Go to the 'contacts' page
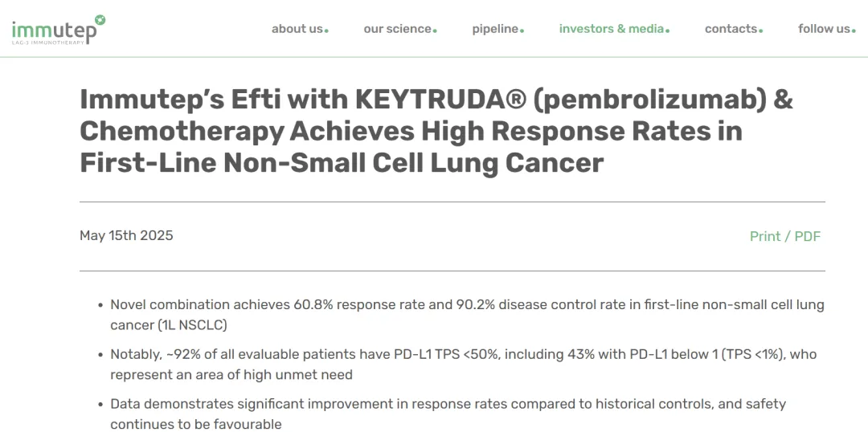Image resolution: width=868 pixels, height=432 pixels. [731, 29]
